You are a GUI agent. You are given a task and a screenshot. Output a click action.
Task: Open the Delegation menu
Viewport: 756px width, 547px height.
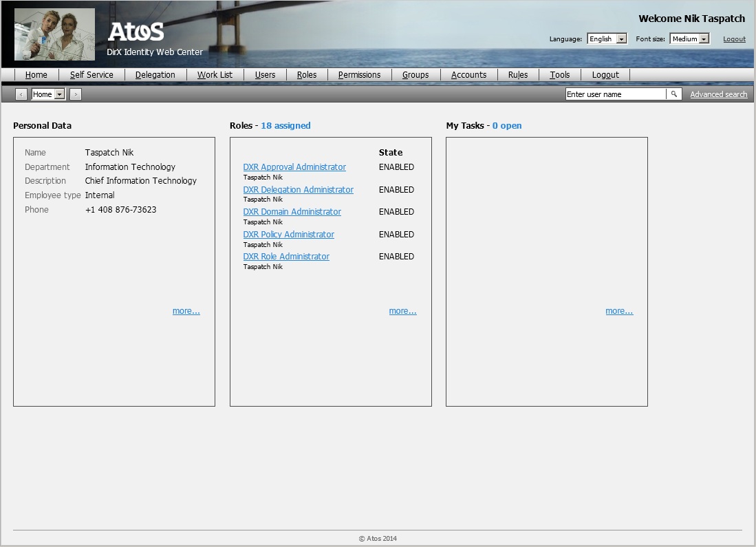(x=155, y=74)
